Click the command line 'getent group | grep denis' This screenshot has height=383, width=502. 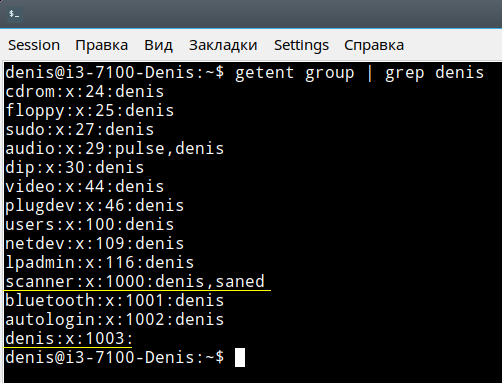359,73
